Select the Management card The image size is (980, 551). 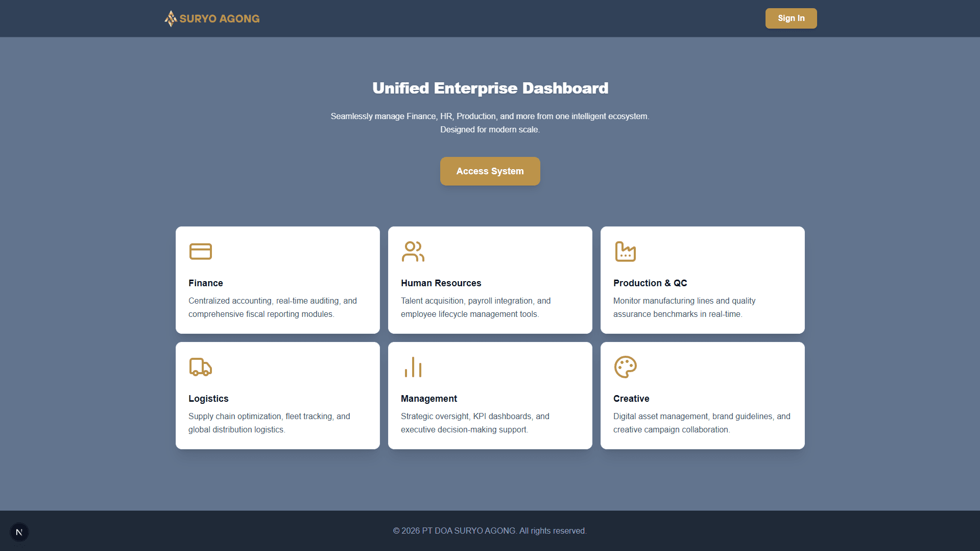[490, 396]
